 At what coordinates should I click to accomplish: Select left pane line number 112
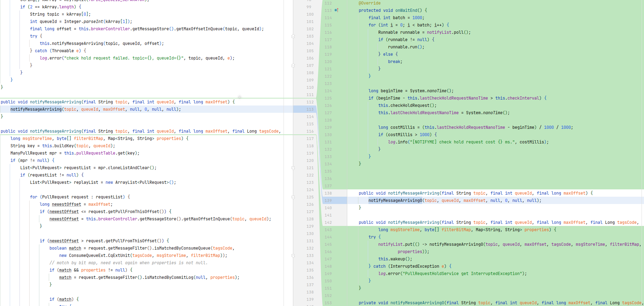[x=310, y=102]
